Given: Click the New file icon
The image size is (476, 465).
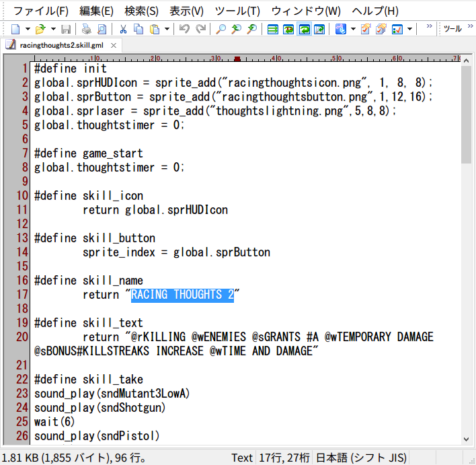Looking at the screenshot, I should point(15,29).
